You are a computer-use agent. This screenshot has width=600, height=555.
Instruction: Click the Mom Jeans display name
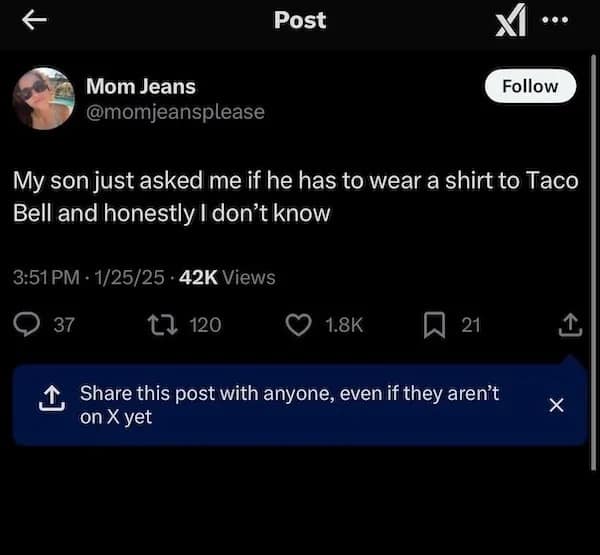coord(141,87)
